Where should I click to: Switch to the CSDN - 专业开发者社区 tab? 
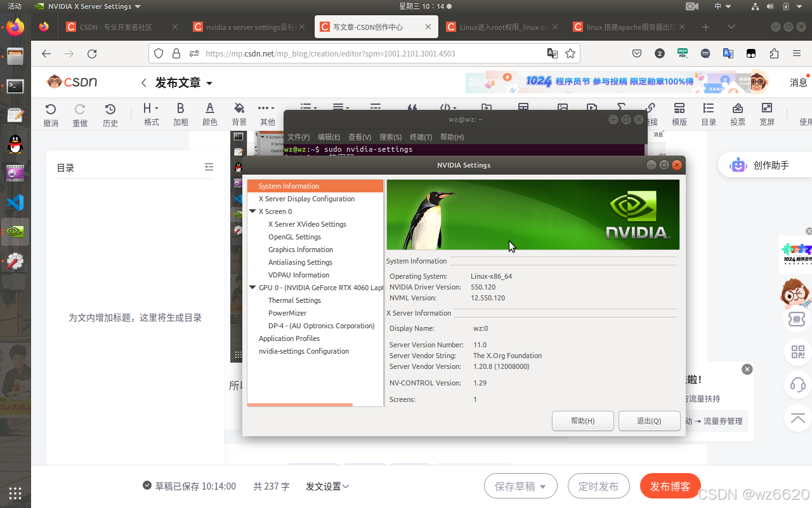point(123,27)
